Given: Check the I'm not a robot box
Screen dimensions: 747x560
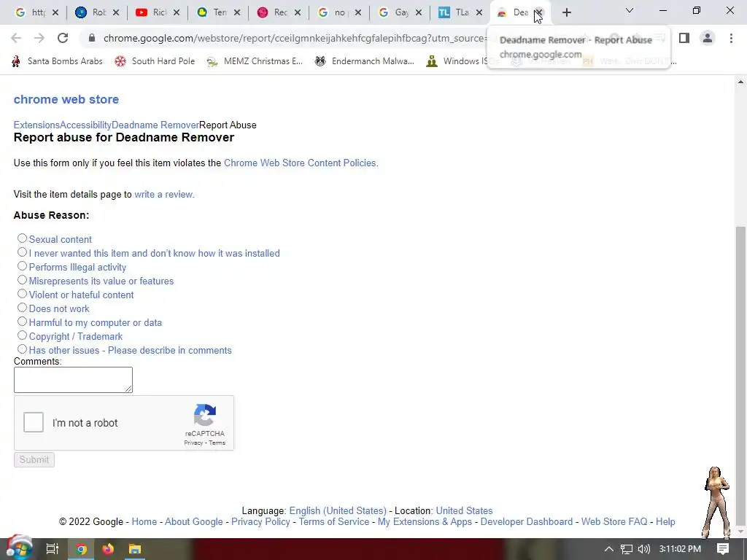Looking at the screenshot, I should [34, 422].
